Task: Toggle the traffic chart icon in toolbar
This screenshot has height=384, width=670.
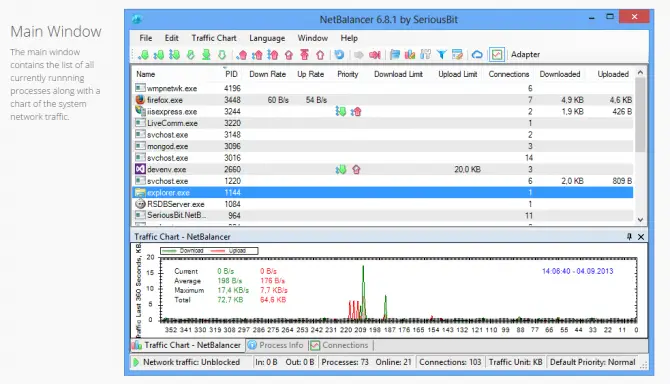Action: (x=497, y=55)
